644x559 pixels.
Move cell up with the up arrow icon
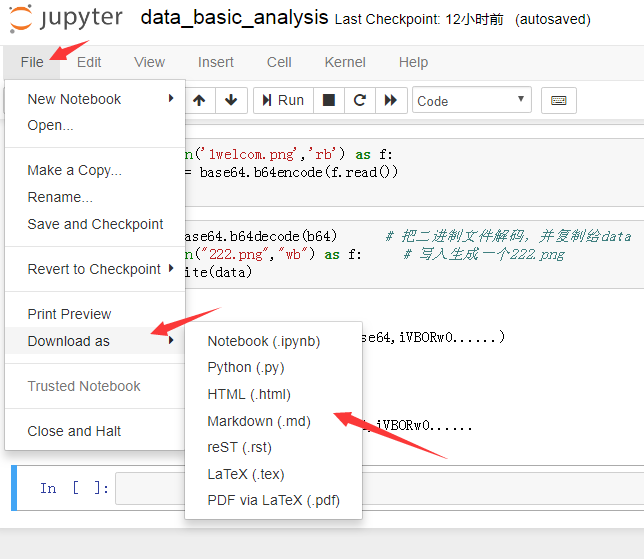[x=200, y=100]
